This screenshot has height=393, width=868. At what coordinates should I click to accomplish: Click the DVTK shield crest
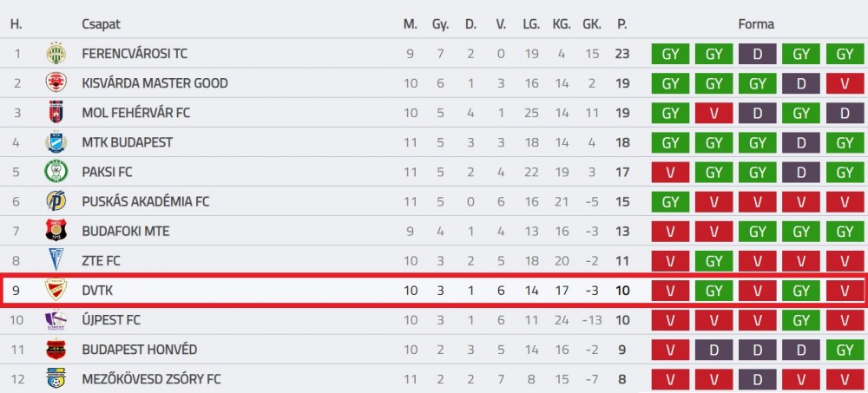pos(56,290)
